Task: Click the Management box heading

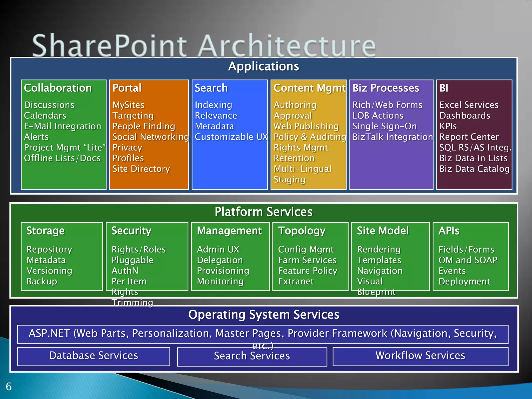Action: point(229,231)
